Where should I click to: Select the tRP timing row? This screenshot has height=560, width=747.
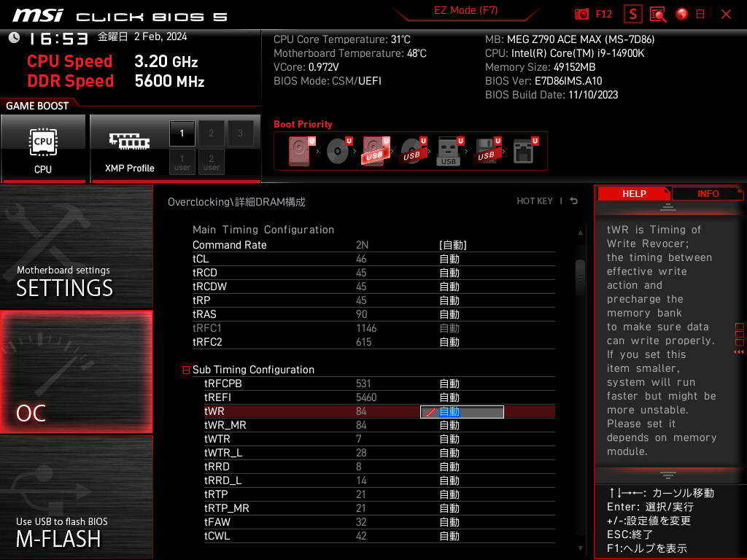coord(373,300)
